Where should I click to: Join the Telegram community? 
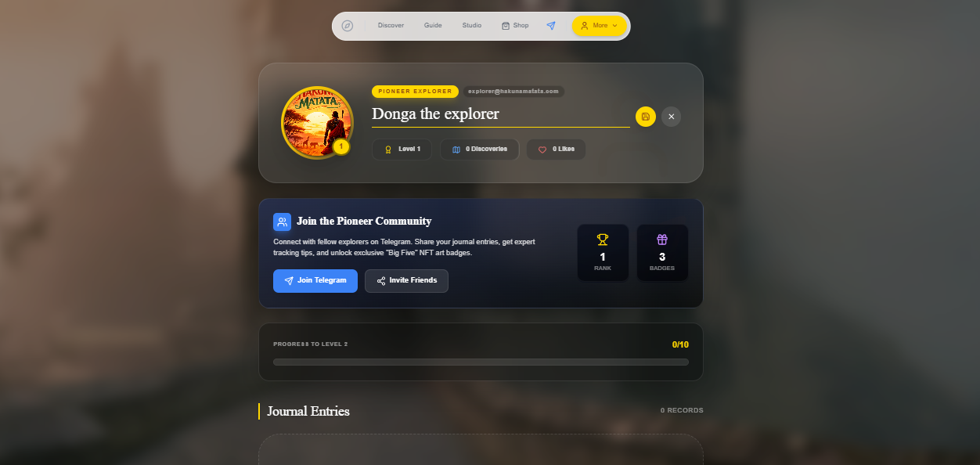pos(315,281)
